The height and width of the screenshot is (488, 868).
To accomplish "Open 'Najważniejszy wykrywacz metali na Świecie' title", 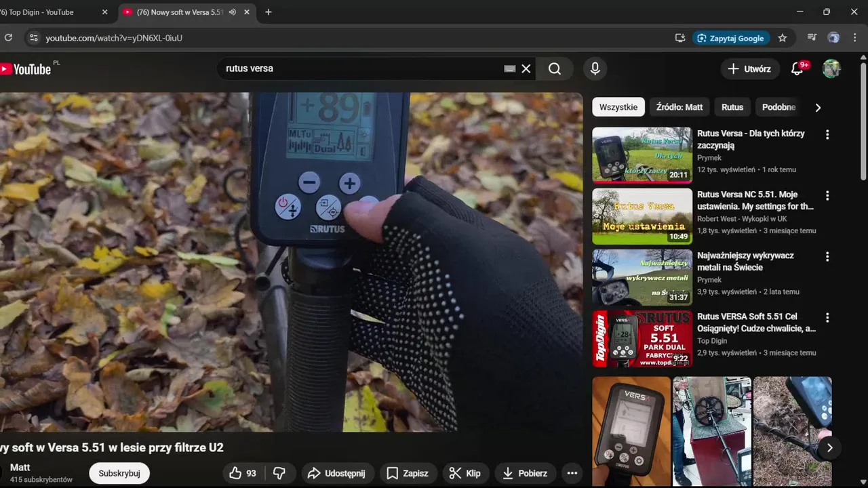I will click(x=745, y=262).
